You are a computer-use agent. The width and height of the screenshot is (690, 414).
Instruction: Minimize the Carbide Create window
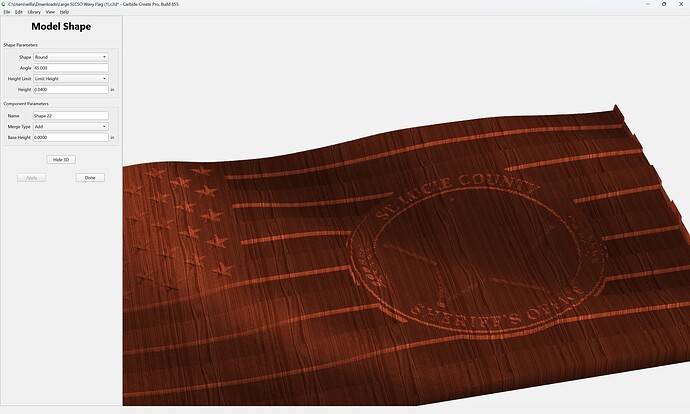pos(647,4)
